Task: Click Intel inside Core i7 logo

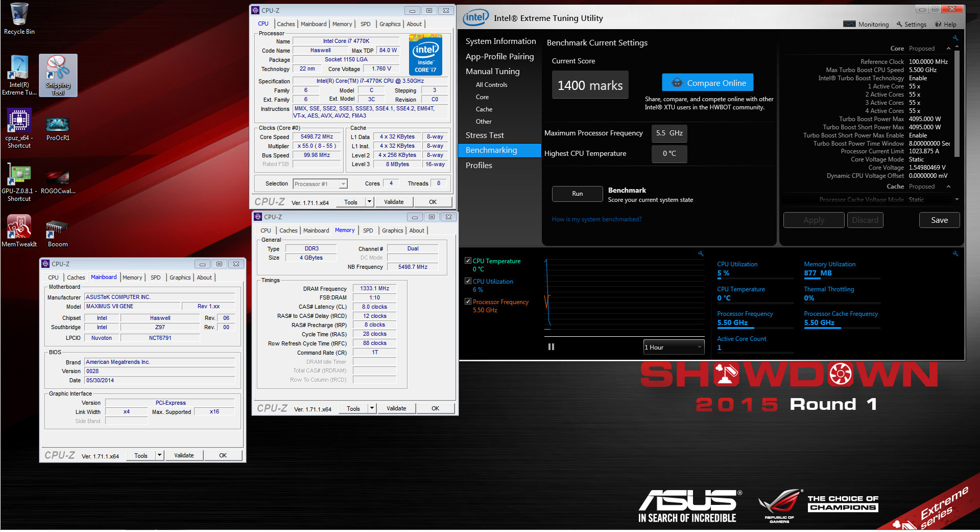Action: tap(425, 55)
